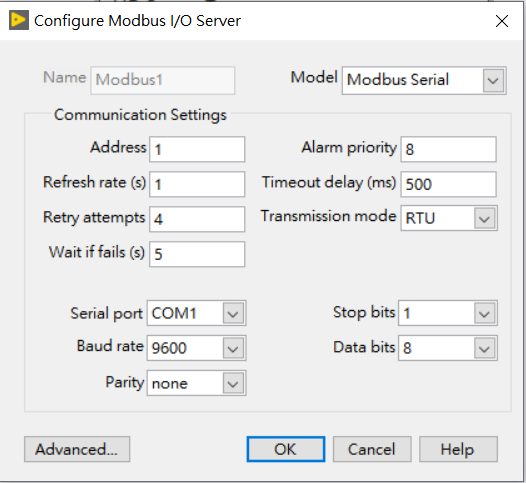Click the disabled Name field Modbus1
This screenshot has height=483, width=526.
point(163,80)
